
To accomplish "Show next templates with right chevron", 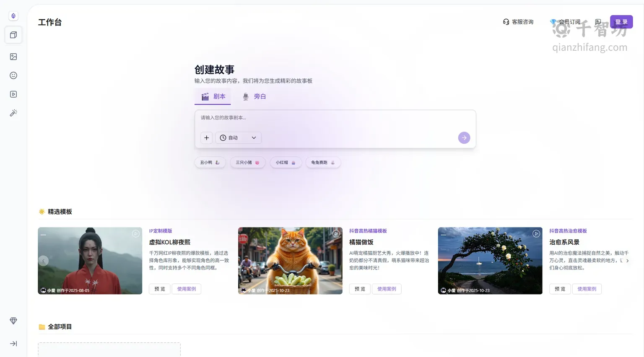I will [x=627, y=261].
